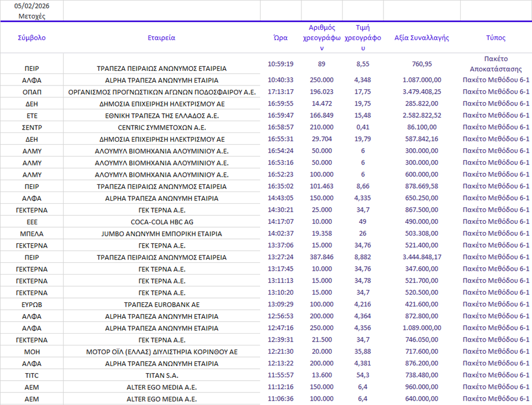
Task: Select value cell 421.600,00
Action: pyautogui.click(x=422, y=304)
